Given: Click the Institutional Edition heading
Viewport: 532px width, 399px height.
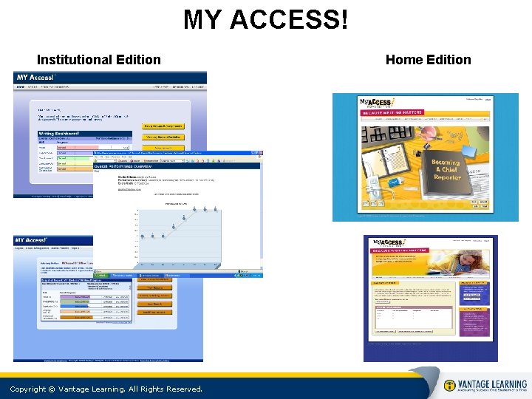Looking at the screenshot, I should (99, 60).
